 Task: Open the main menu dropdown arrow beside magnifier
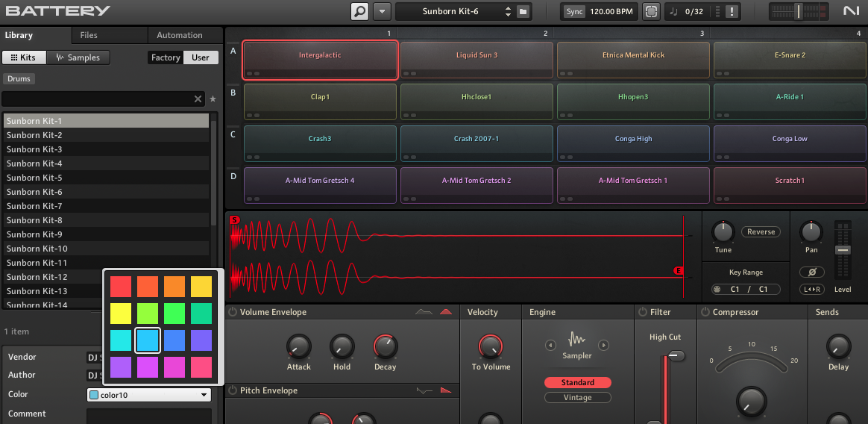[x=382, y=11]
